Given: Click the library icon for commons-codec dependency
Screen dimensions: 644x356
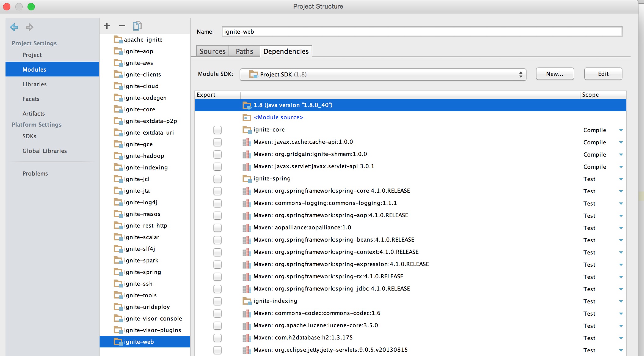Looking at the screenshot, I should click(247, 313).
